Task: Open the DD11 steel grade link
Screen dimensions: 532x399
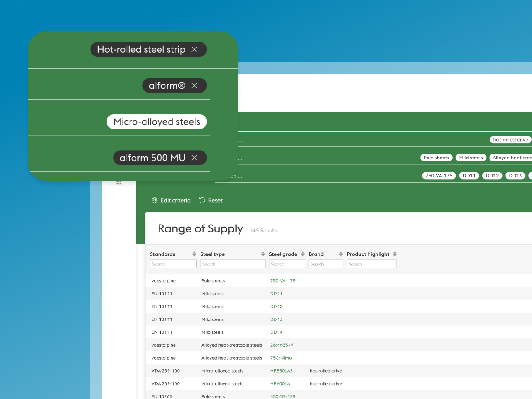Action: pyautogui.click(x=276, y=293)
